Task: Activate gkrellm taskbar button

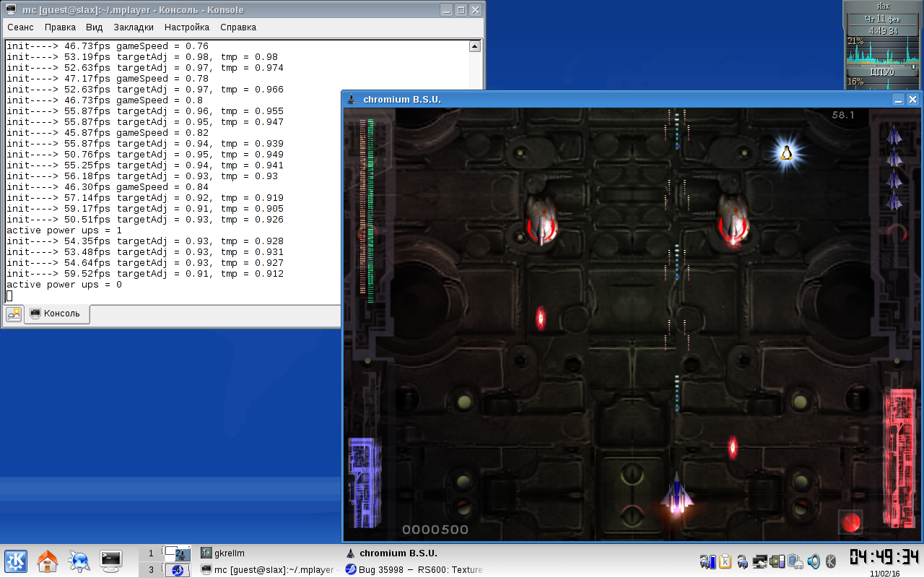Action: (230, 553)
